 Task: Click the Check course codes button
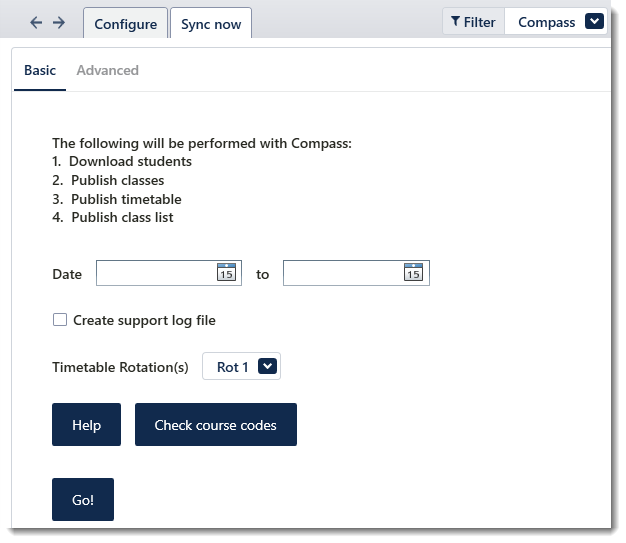pyautogui.click(x=215, y=425)
